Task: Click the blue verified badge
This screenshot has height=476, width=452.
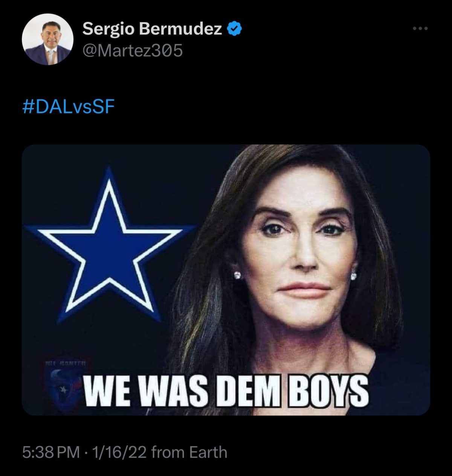Action: pyautogui.click(x=234, y=29)
